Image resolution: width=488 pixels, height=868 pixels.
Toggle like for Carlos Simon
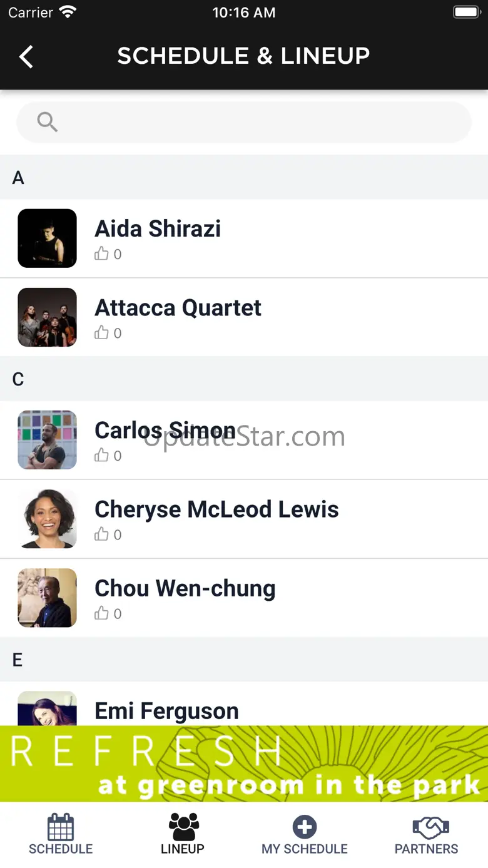tap(101, 455)
